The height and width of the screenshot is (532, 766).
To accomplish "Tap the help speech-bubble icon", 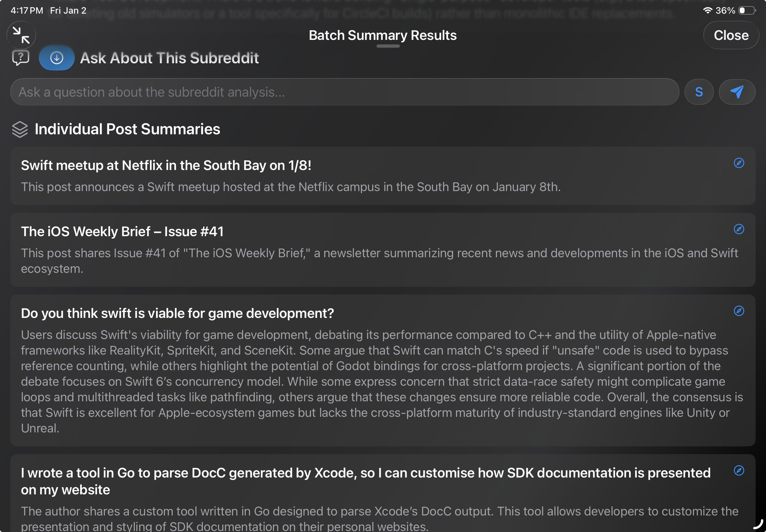I will click(x=20, y=59).
